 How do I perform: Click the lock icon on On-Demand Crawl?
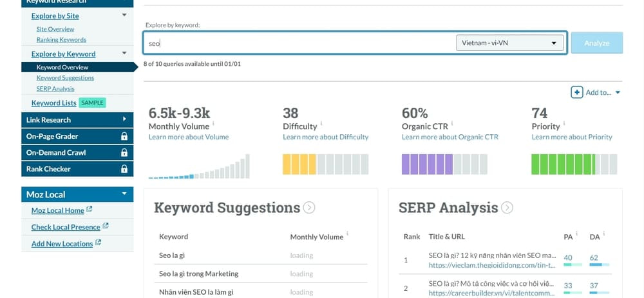click(124, 153)
